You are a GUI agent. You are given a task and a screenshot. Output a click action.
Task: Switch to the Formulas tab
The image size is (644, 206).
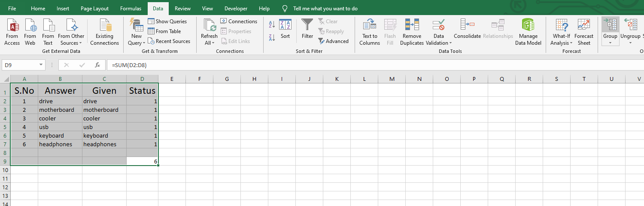131,9
